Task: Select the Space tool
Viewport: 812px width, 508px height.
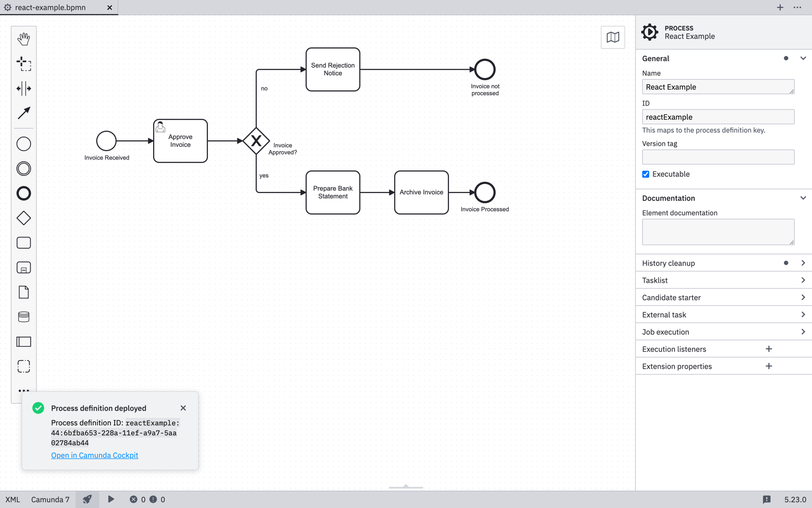Action: (24, 89)
